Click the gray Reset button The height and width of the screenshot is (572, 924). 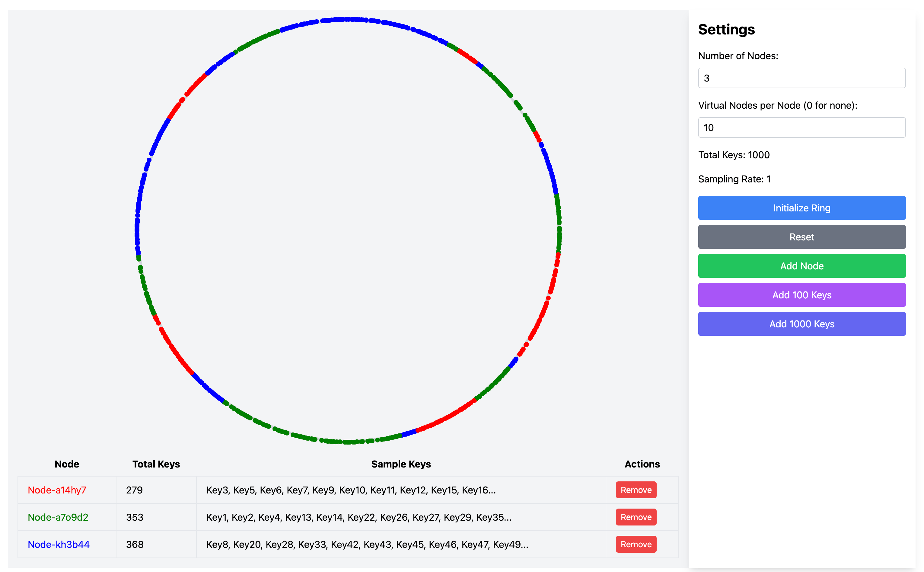point(801,237)
